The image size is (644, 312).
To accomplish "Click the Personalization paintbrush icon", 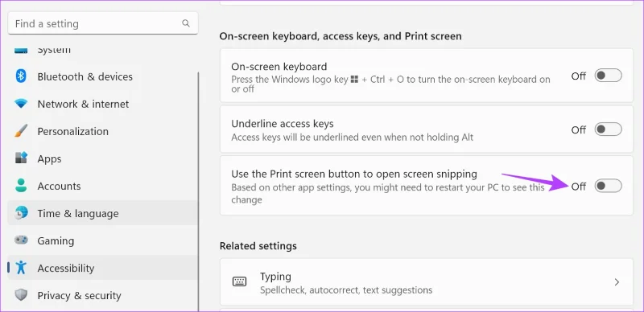I will 21,131.
